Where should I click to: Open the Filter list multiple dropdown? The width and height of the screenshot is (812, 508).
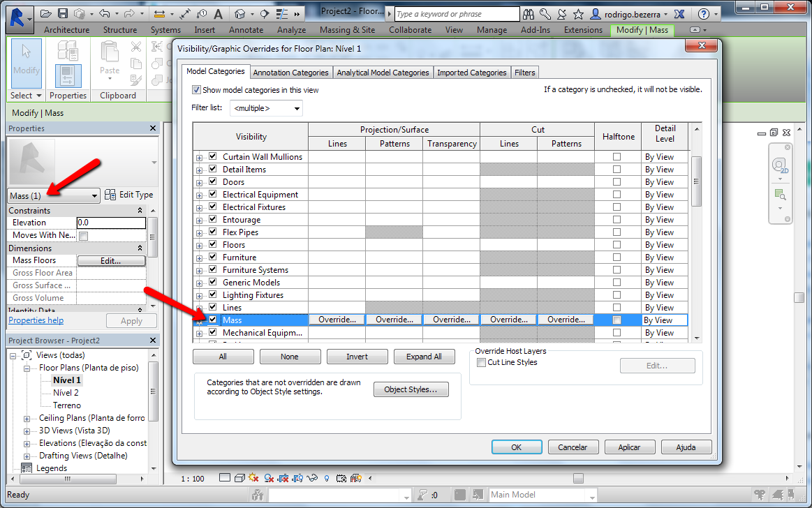pos(266,108)
